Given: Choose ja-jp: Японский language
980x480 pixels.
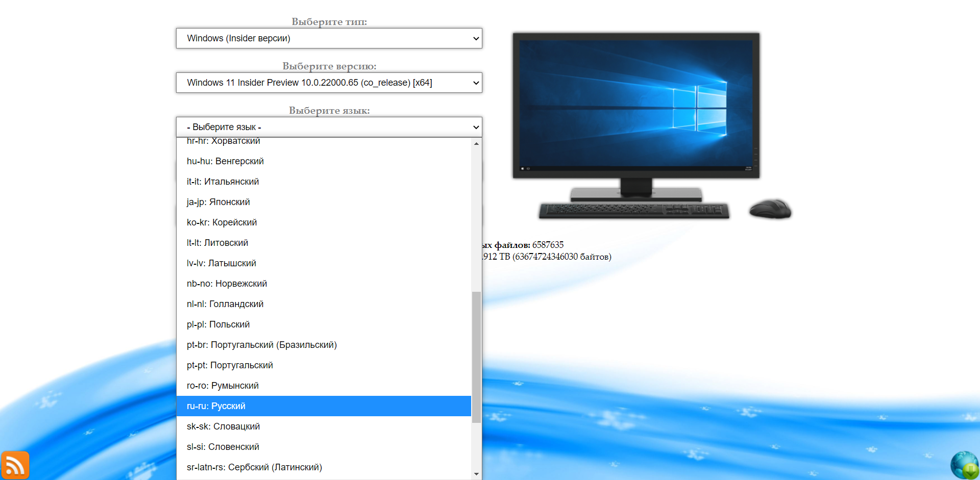Looking at the screenshot, I should [x=324, y=202].
